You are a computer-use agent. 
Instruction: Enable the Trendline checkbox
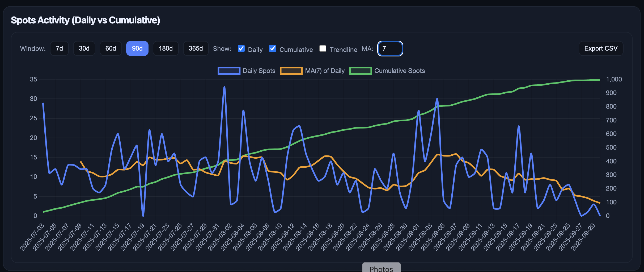323,48
